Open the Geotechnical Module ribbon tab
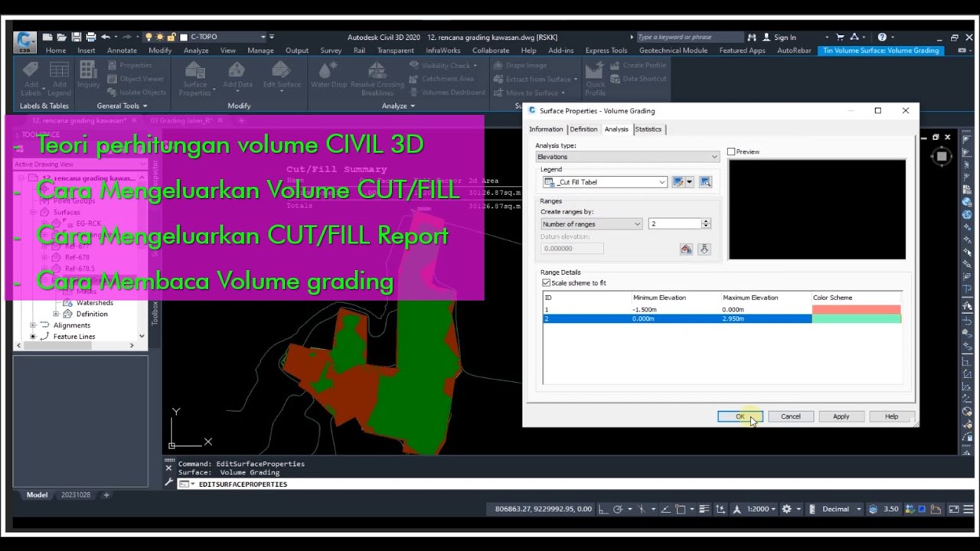This screenshot has width=980, height=551. click(x=673, y=51)
